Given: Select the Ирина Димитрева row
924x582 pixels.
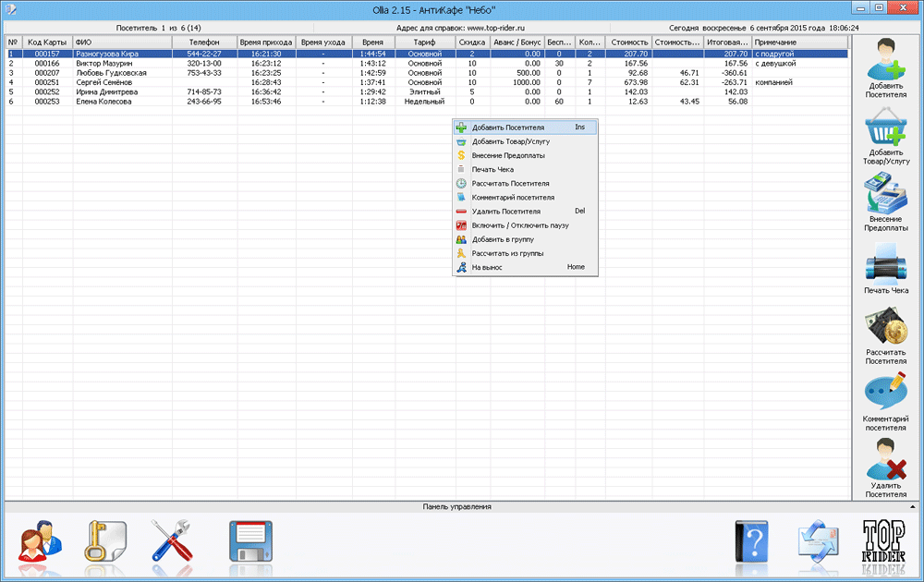Looking at the screenshot, I should coord(427,91).
